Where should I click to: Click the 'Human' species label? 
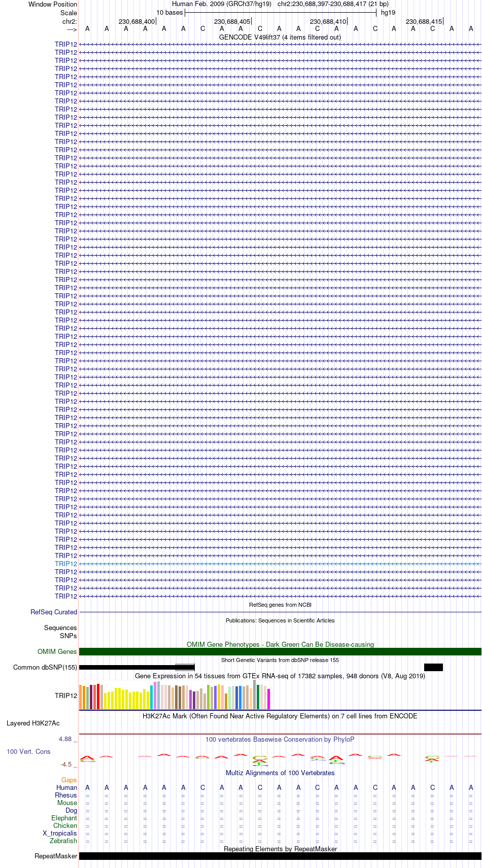66,787
